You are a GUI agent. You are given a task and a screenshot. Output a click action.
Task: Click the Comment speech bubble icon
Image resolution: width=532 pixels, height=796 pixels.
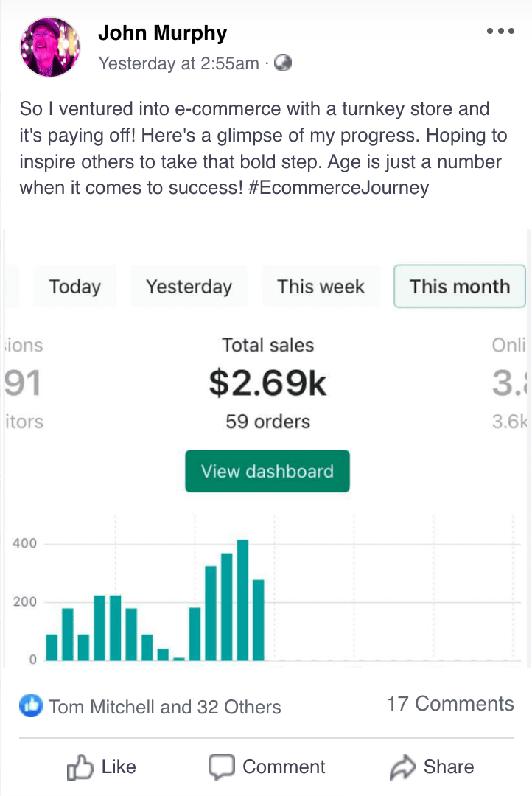221,767
